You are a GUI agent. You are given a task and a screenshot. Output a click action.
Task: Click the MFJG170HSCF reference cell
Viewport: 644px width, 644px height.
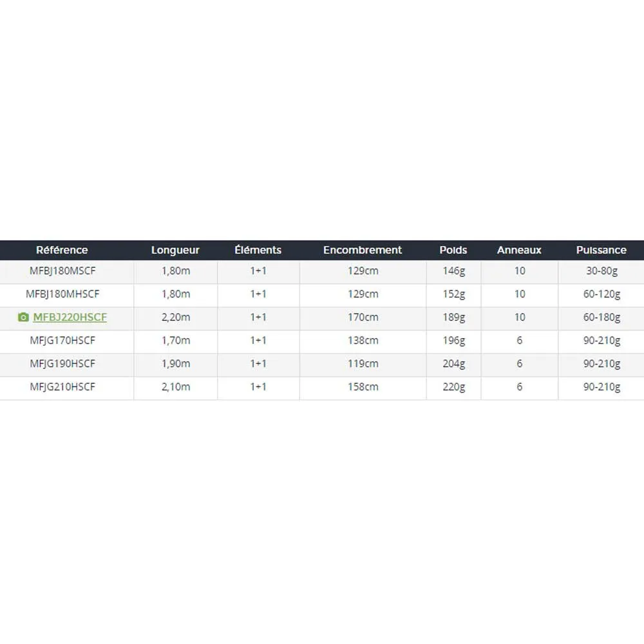click(x=62, y=341)
